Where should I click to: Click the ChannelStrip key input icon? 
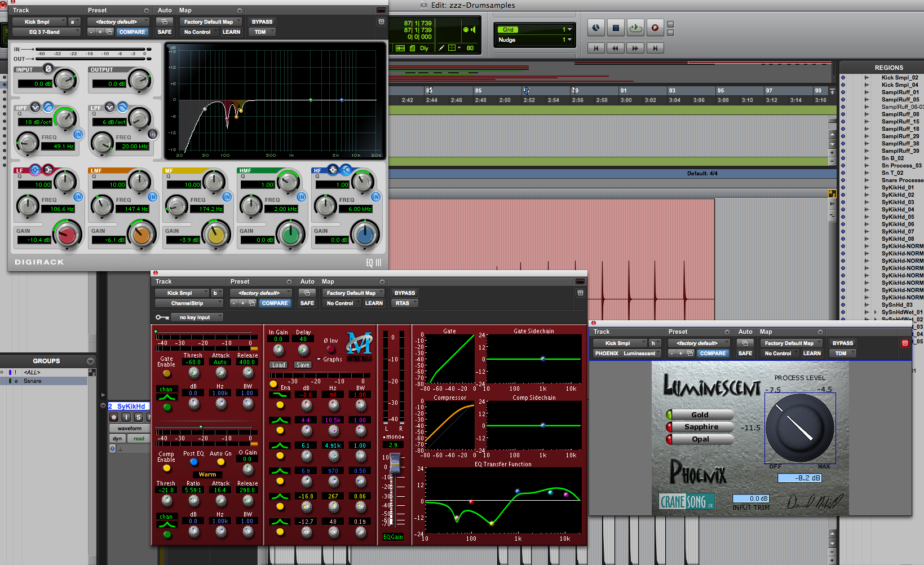(162, 317)
